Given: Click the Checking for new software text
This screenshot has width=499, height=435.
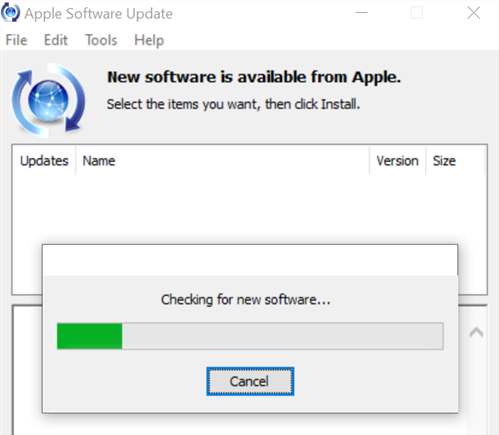Looking at the screenshot, I should pos(246,300).
